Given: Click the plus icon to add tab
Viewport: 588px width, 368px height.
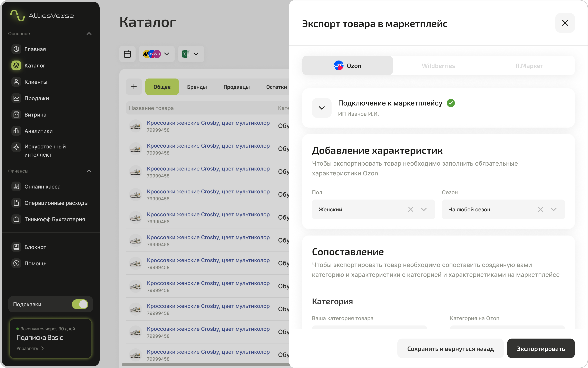Looking at the screenshot, I should [134, 87].
